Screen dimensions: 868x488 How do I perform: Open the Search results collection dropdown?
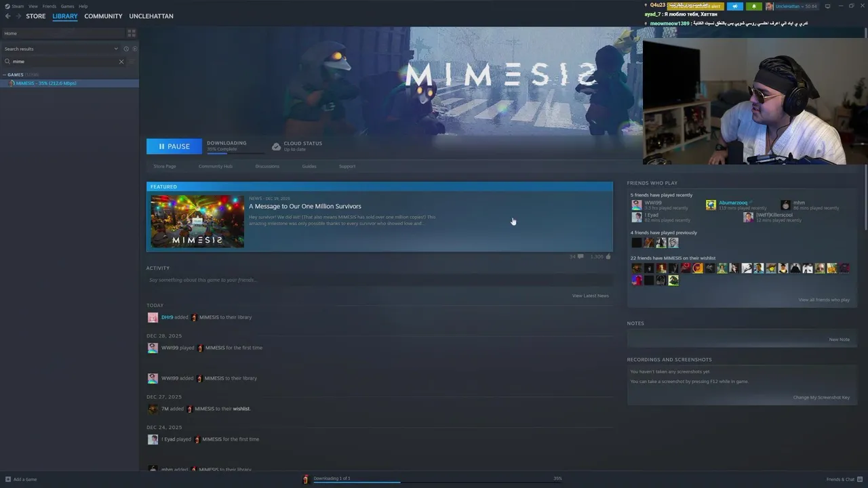tap(116, 49)
